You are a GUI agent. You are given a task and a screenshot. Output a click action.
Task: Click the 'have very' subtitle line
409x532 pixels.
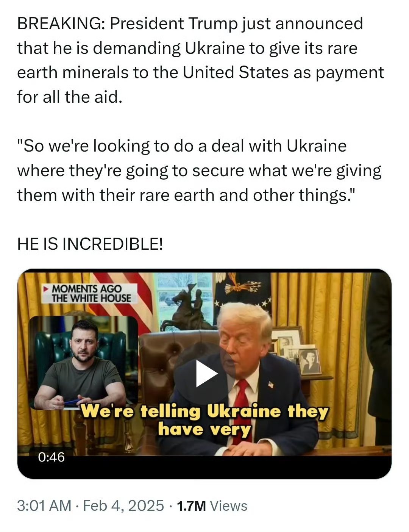coord(204,429)
